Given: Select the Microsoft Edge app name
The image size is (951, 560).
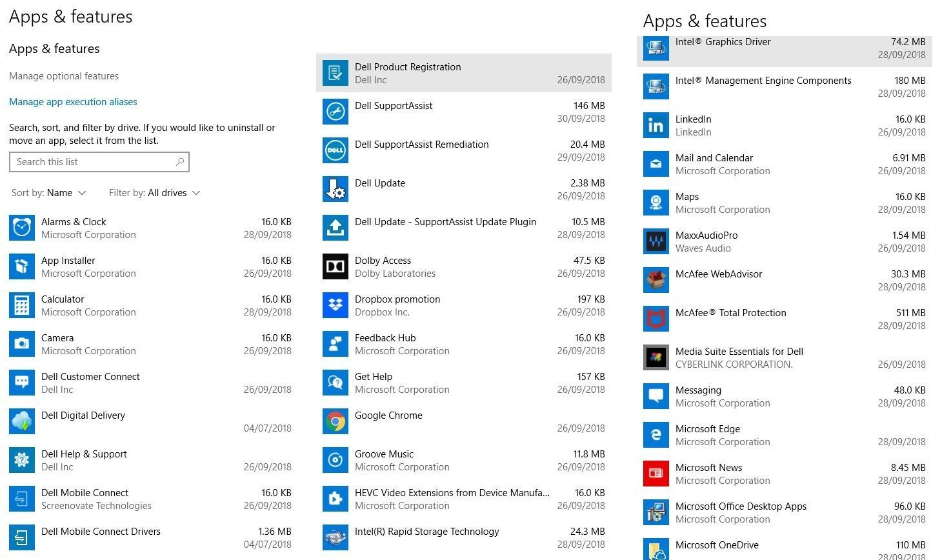Looking at the screenshot, I should coord(708,429).
